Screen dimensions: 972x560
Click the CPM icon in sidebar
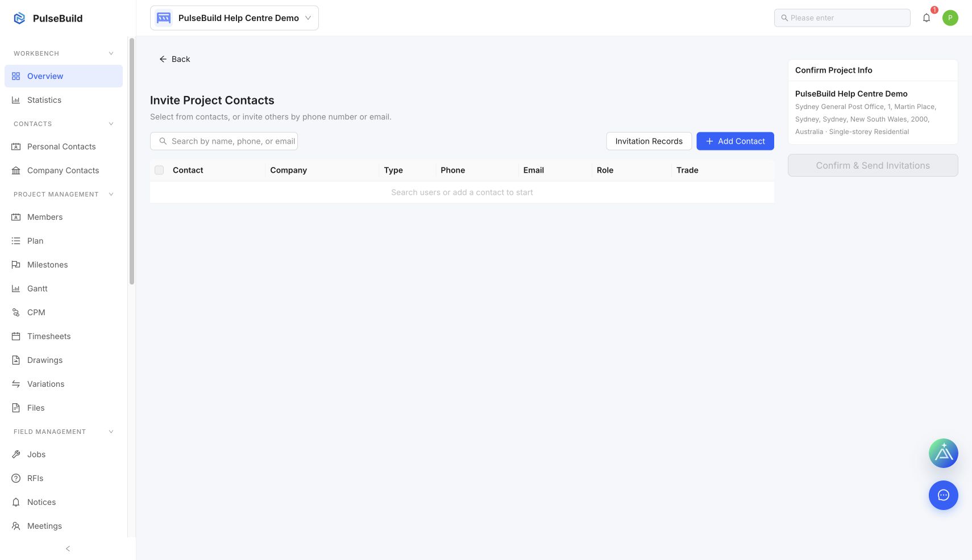point(16,312)
